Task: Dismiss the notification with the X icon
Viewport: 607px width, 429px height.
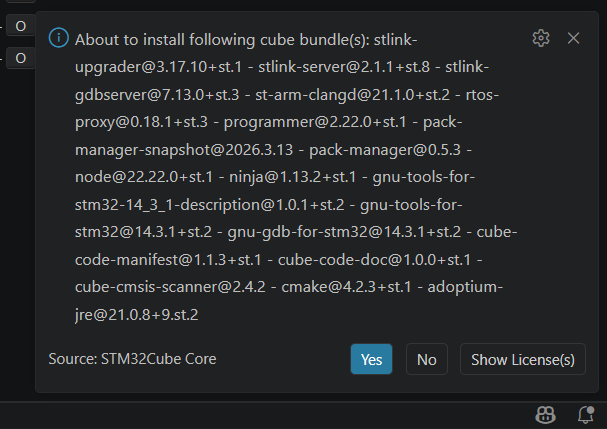Action: coord(573,38)
